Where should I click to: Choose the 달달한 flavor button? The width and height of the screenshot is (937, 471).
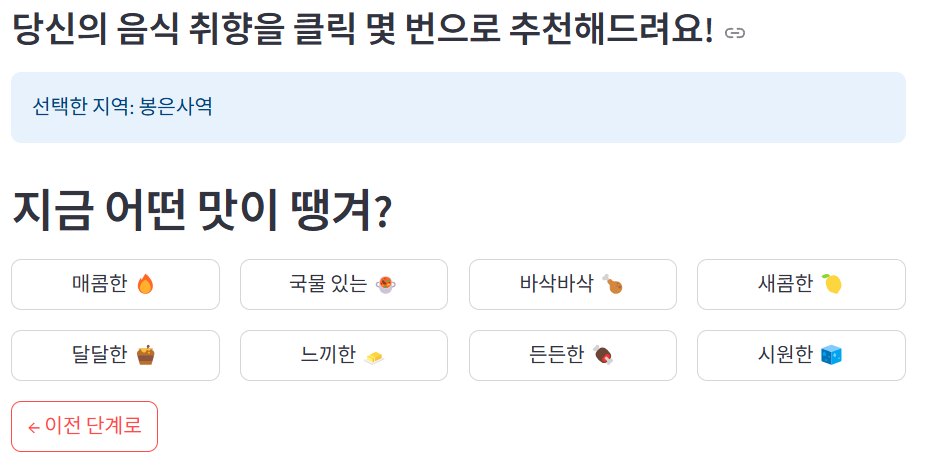pos(115,355)
